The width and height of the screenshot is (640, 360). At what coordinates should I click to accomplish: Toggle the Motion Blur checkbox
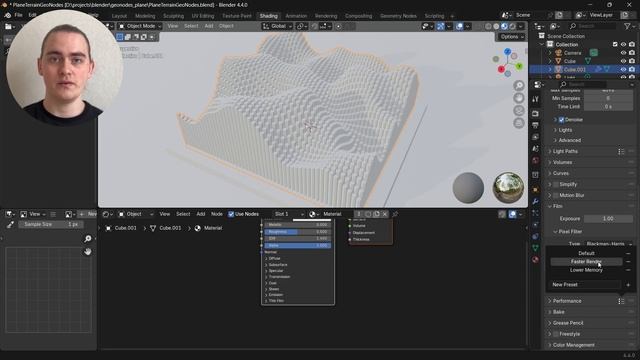(x=556, y=196)
